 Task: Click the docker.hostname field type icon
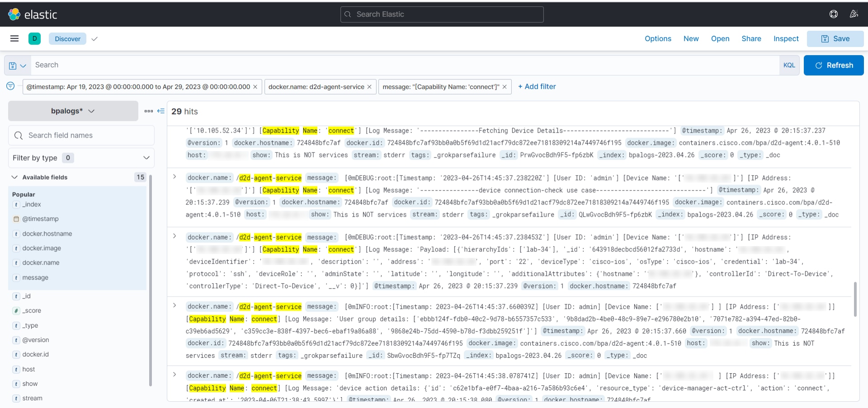pyautogui.click(x=16, y=234)
